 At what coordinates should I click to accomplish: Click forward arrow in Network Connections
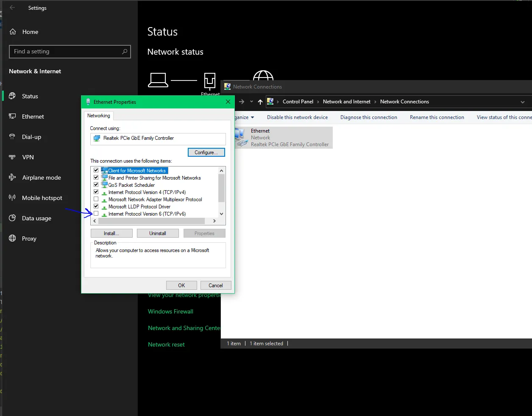(242, 102)
